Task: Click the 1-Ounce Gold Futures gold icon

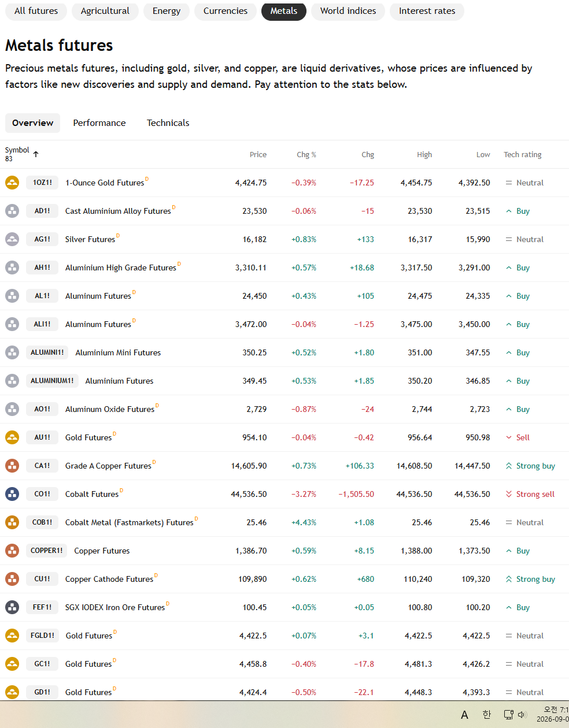Action: pyautogui.click(x=12, y=183)
